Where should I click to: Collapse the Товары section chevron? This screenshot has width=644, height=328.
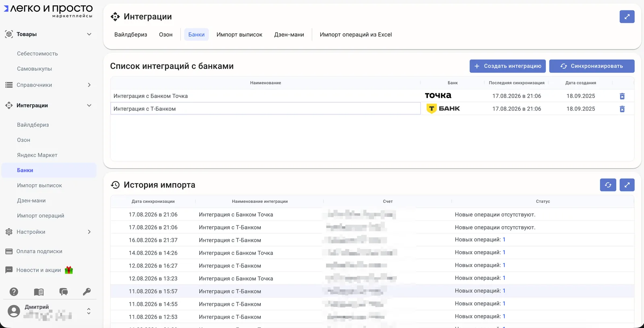click(x=89, y=34)
